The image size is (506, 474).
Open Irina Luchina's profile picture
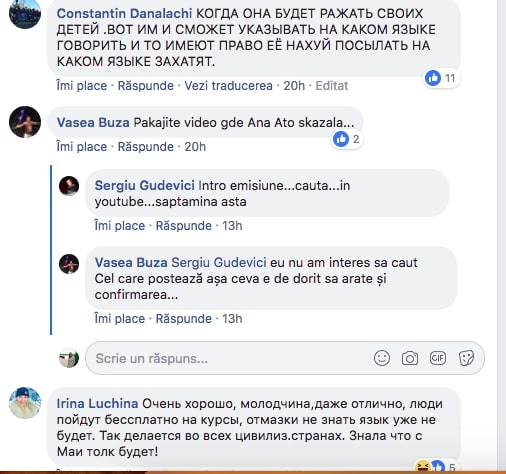(x=25, y=403)
